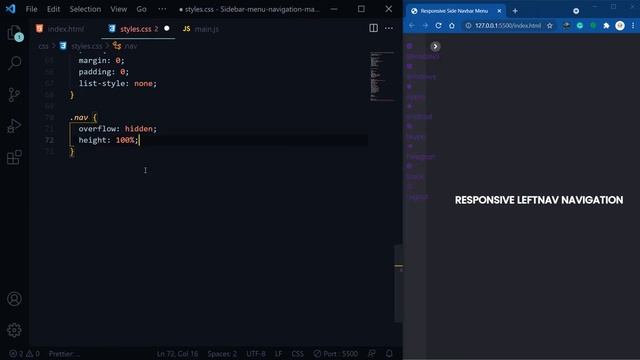
Task: Click the notifications bell in status bar
Action: coord(389,353)
